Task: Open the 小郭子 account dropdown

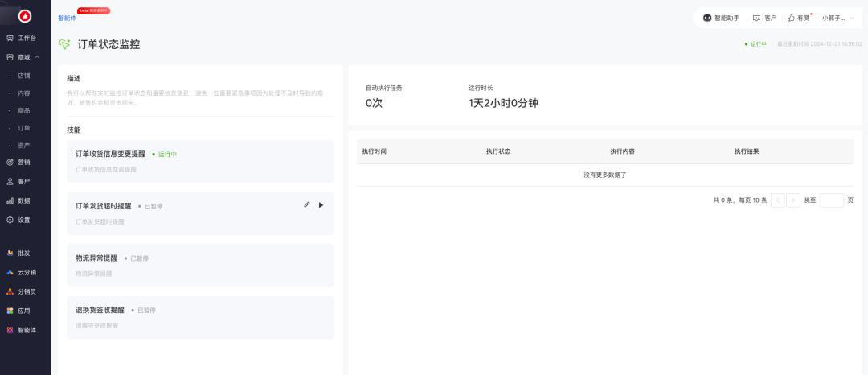Action: 837,18
